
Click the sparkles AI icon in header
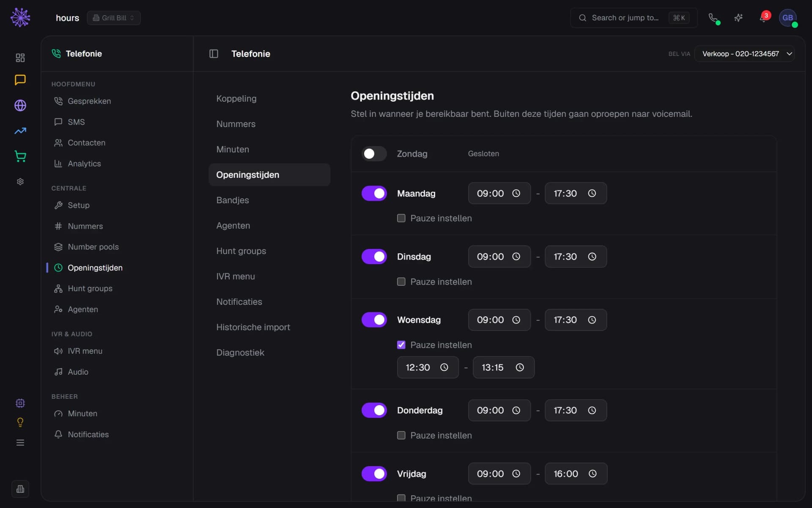click(x=738, y=18)
